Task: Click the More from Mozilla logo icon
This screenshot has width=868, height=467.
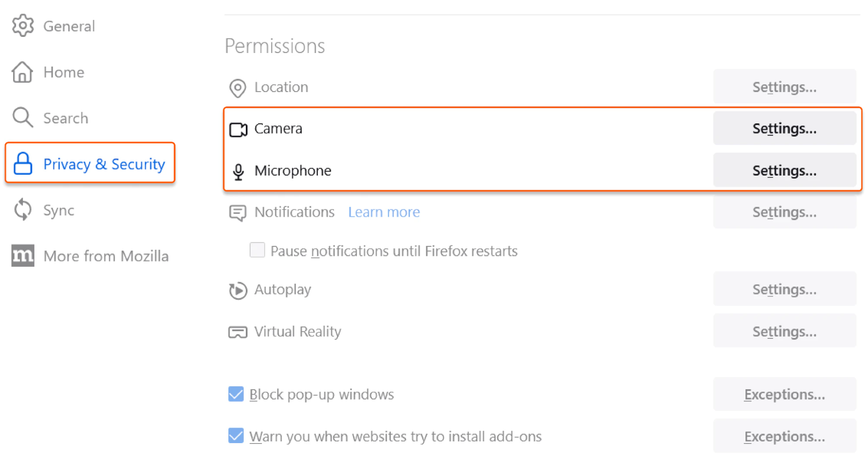Action: tap(22, 256)
